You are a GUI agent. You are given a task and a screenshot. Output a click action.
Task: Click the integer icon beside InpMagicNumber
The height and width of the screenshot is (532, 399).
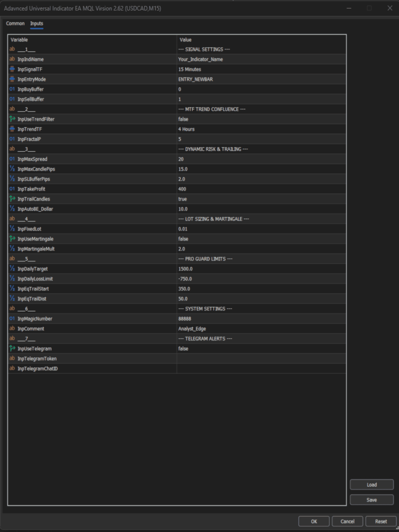[x=12, y=319]
